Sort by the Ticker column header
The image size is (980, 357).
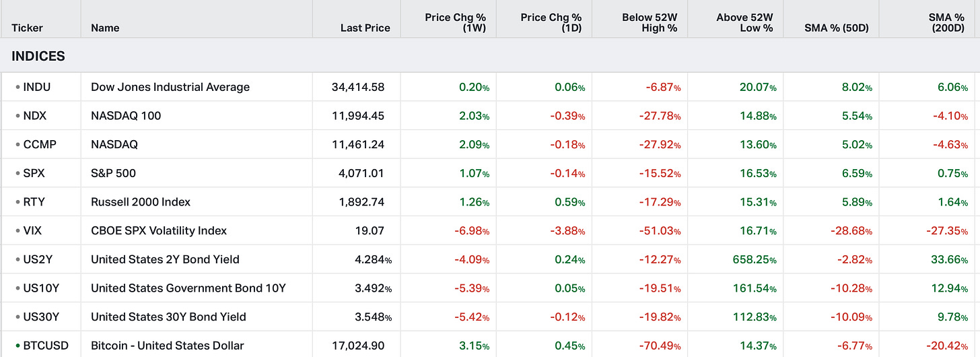click(x=27, y=28)
